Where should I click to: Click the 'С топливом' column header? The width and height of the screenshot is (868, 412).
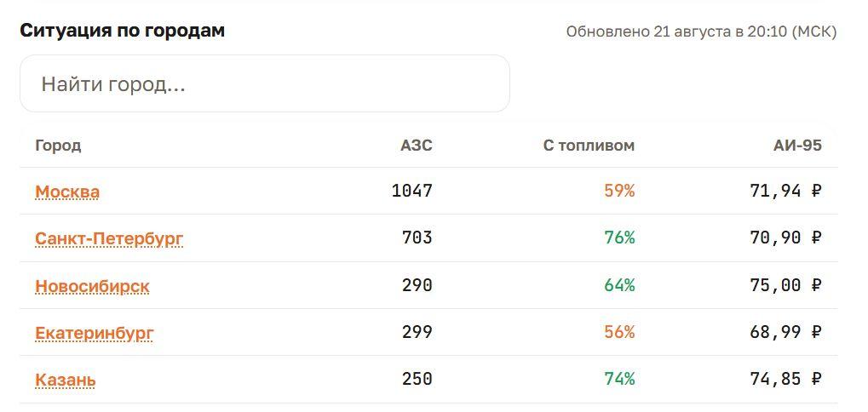point(589,146)
